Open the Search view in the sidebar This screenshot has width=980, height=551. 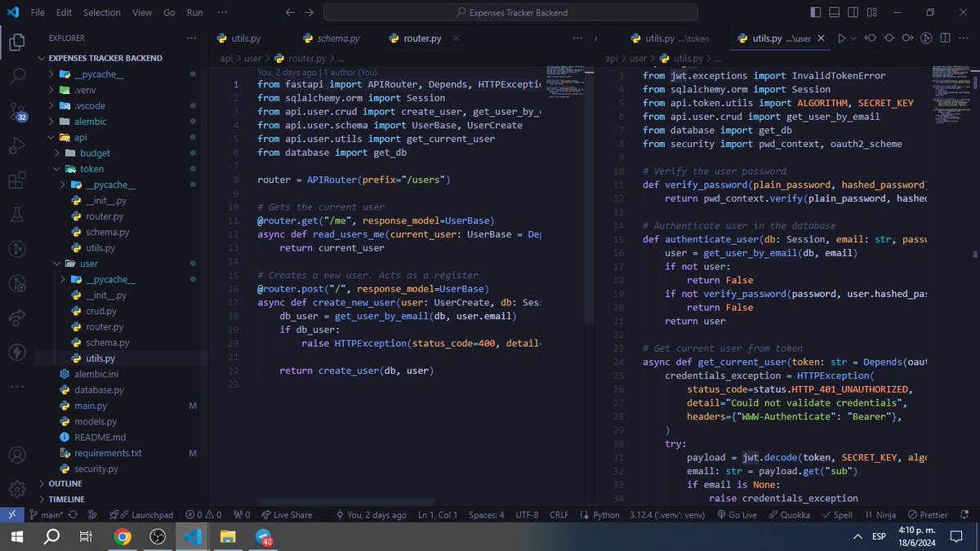tap(18, 77)
